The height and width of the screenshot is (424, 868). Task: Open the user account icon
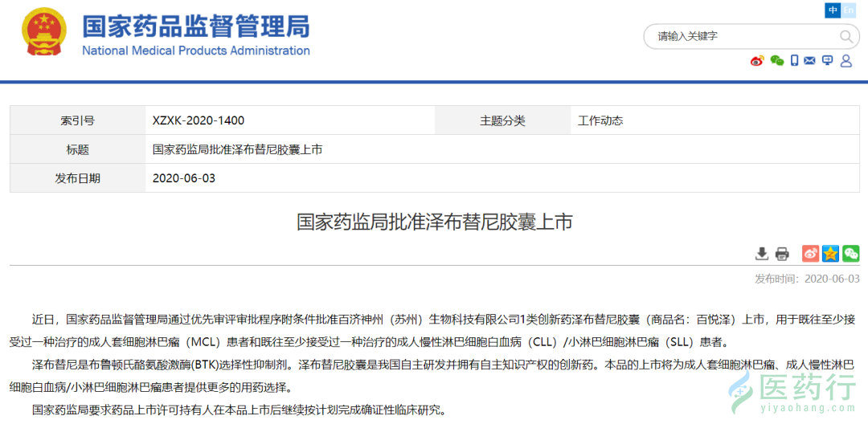pyautogui.click(x=845, y=61)
